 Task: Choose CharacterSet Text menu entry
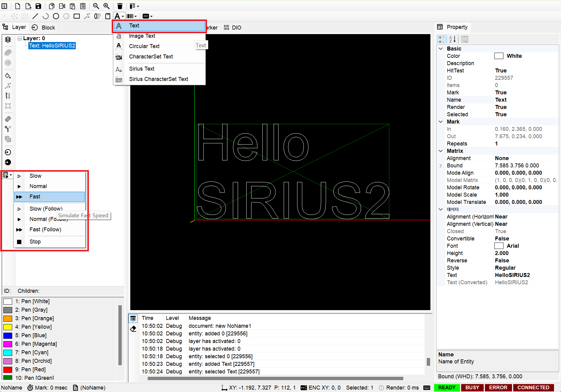pos(160,57)
